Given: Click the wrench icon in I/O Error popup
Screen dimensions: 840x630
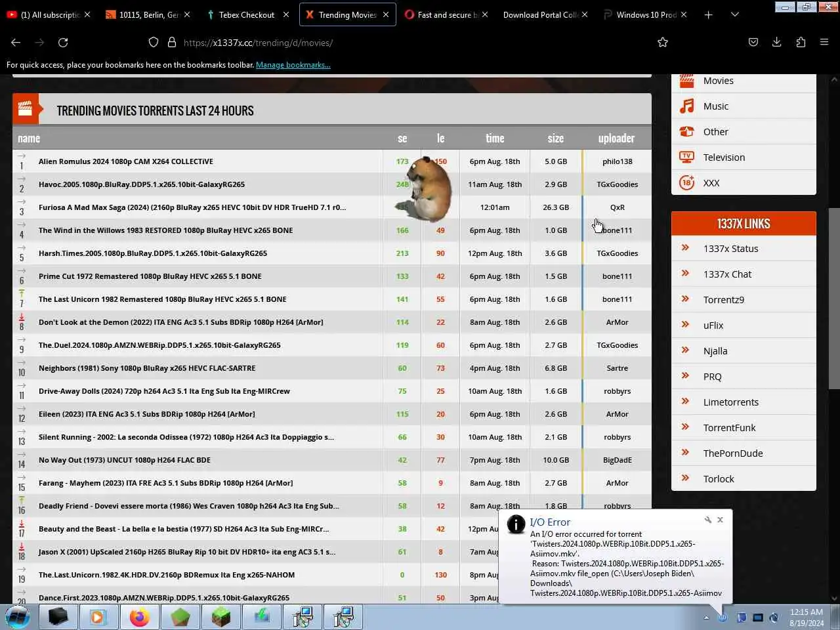Looking at the screenshot, I should pyautogui.click(x=707, y=520).
